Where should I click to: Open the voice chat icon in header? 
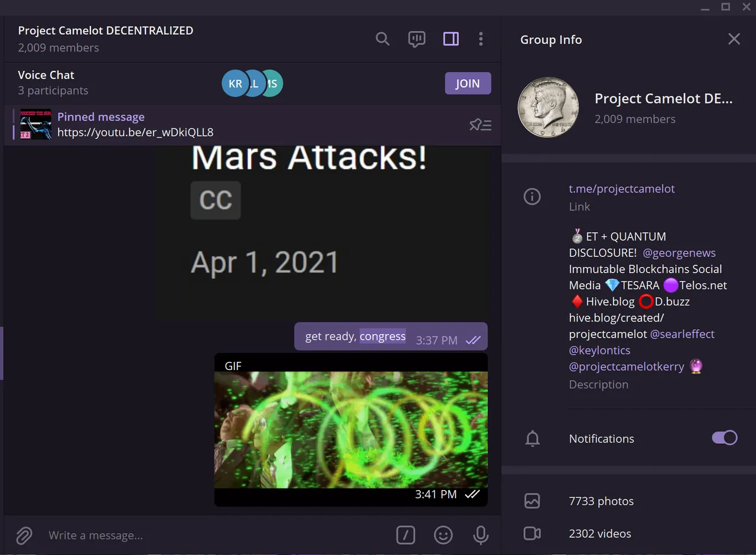pos(417,39)
